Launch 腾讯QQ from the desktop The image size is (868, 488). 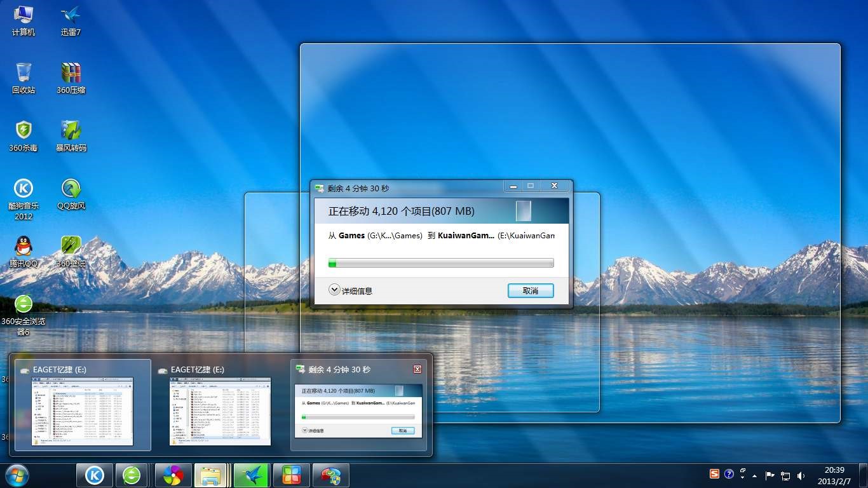(x=23, y=245)
